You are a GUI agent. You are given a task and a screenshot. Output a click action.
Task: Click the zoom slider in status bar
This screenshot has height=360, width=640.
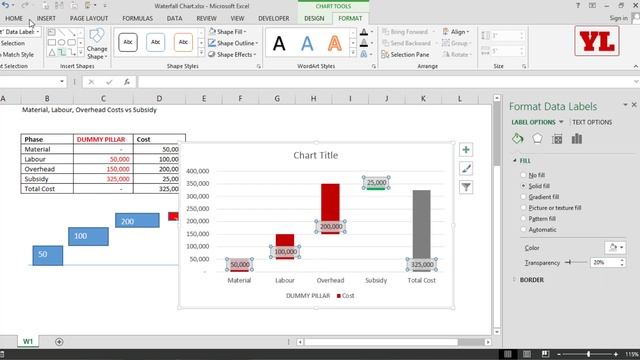coord(588,354)
